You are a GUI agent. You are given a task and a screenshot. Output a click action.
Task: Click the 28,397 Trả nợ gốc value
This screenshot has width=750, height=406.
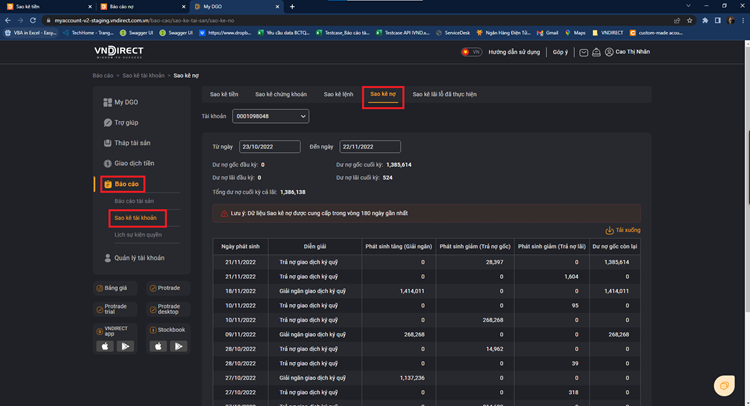click(x=494, y=263)
